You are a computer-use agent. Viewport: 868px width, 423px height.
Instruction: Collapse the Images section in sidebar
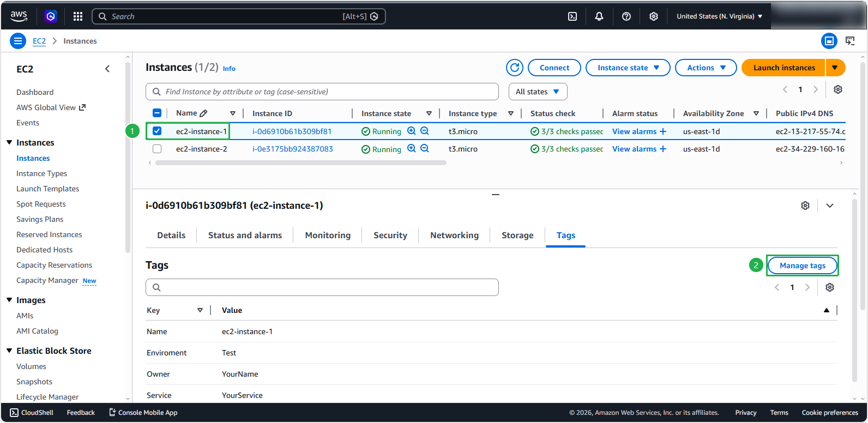(9, 300)
